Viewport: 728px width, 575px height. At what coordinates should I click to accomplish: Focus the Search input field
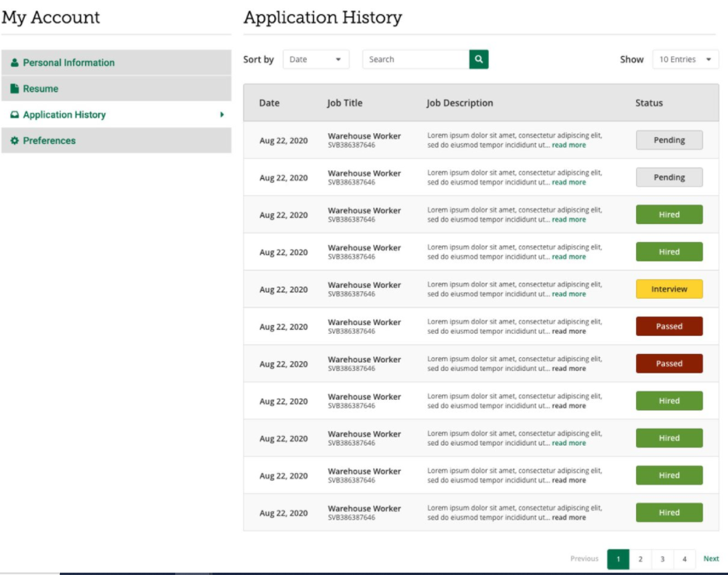416,59
